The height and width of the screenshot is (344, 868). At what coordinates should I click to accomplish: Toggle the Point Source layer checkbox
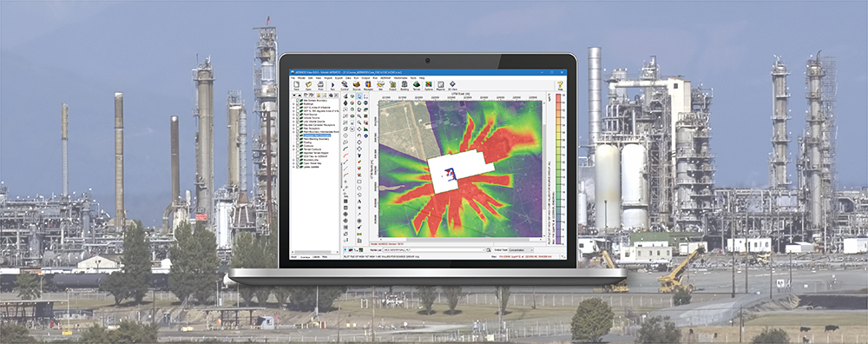click(298, 114)
